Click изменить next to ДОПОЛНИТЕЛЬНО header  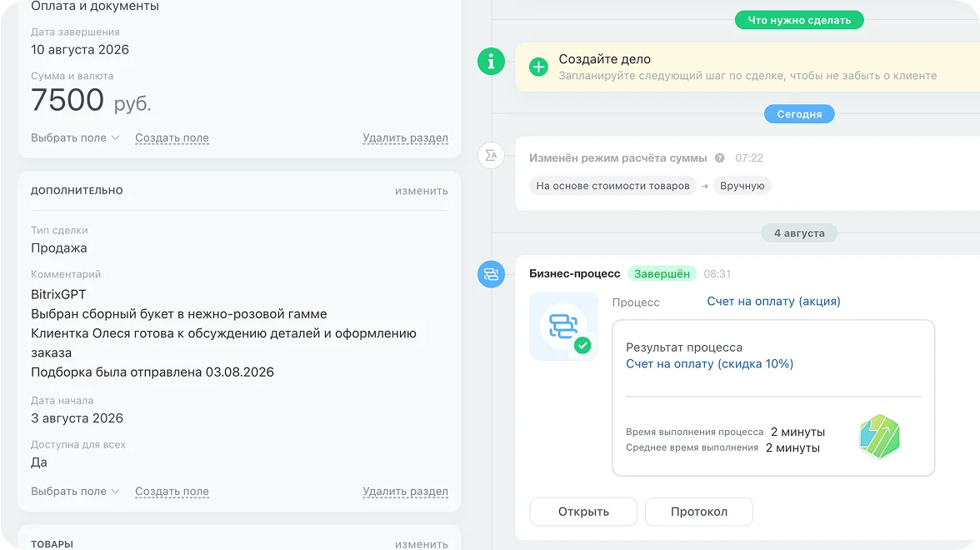coord(422,192)
